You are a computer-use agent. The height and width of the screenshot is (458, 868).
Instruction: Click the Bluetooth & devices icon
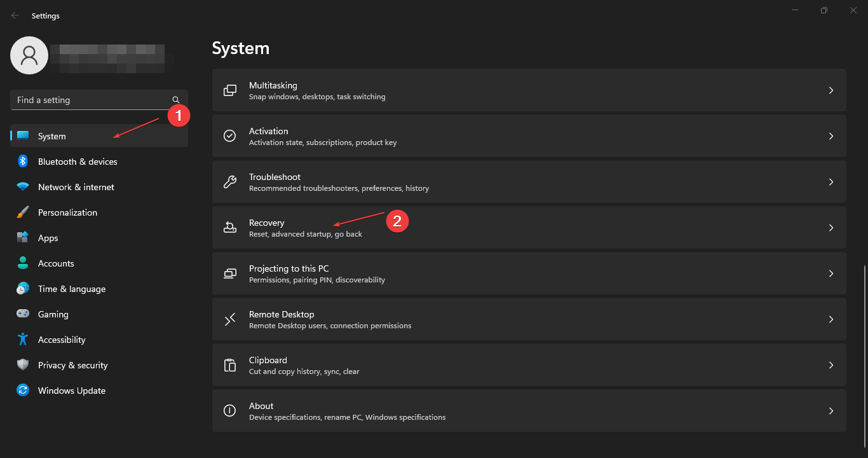23,162
